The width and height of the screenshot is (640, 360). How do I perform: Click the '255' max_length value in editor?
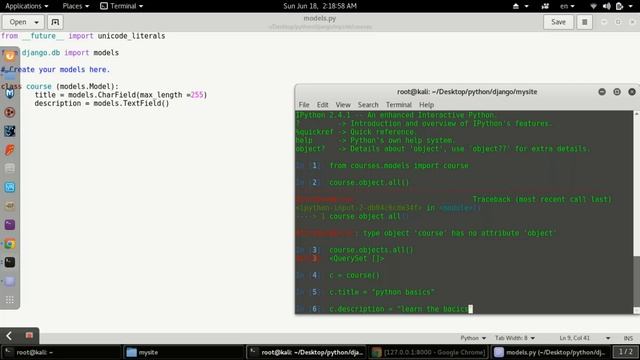click(x=197, y=95)
